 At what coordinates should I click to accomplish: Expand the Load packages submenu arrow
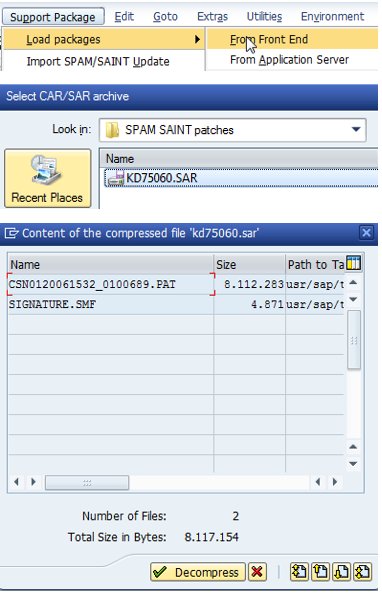point(197,39)
